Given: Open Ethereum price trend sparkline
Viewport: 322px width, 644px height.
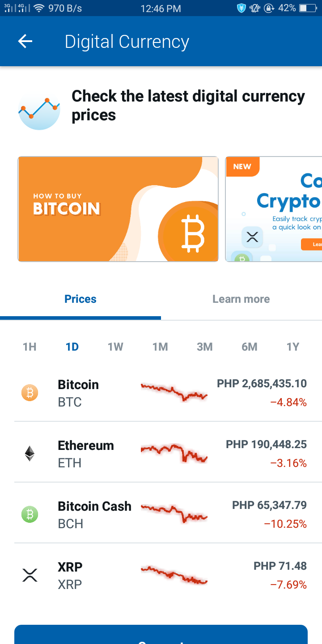Looking at the screenshot, I should [x=174, y=453].
